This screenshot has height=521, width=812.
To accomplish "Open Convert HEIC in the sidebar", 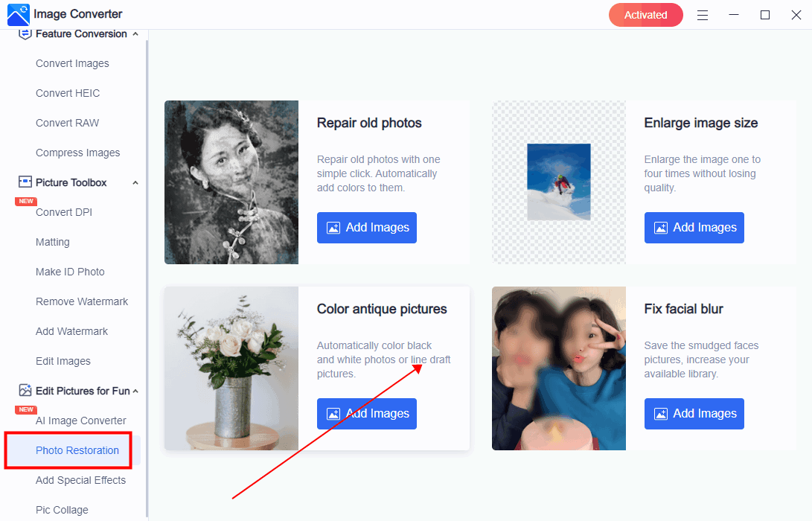I will (x=68, y=93).
